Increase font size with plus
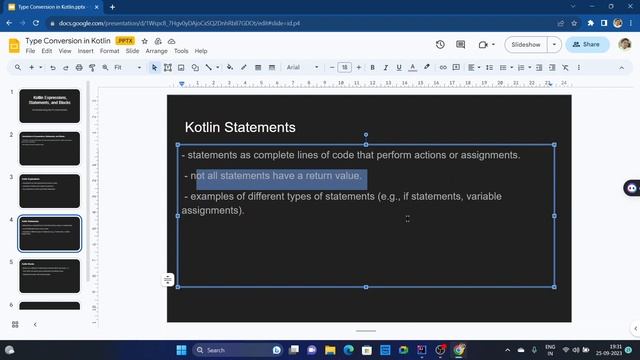This screenshot has width=640, height=360. tap(358, 67)
